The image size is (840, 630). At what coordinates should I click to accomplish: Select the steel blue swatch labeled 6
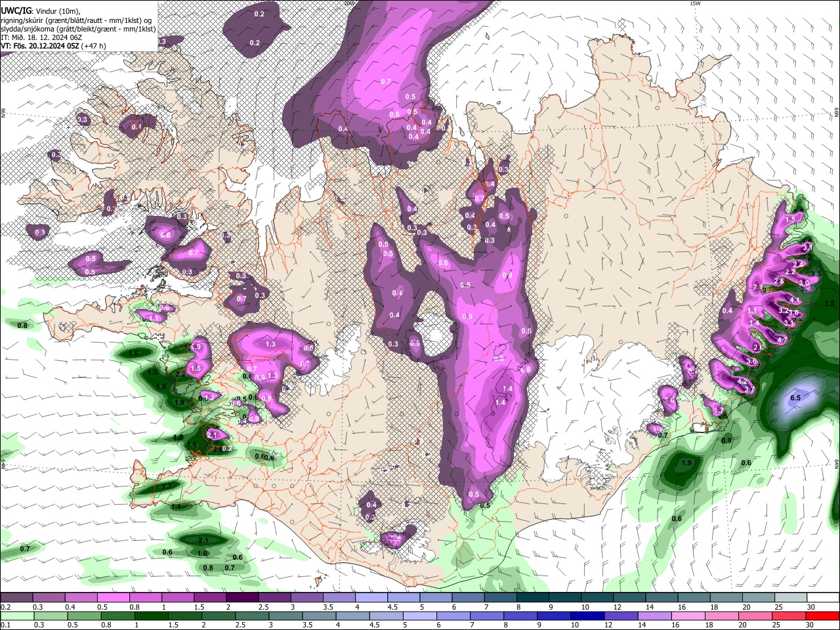[x=469, y=598]
